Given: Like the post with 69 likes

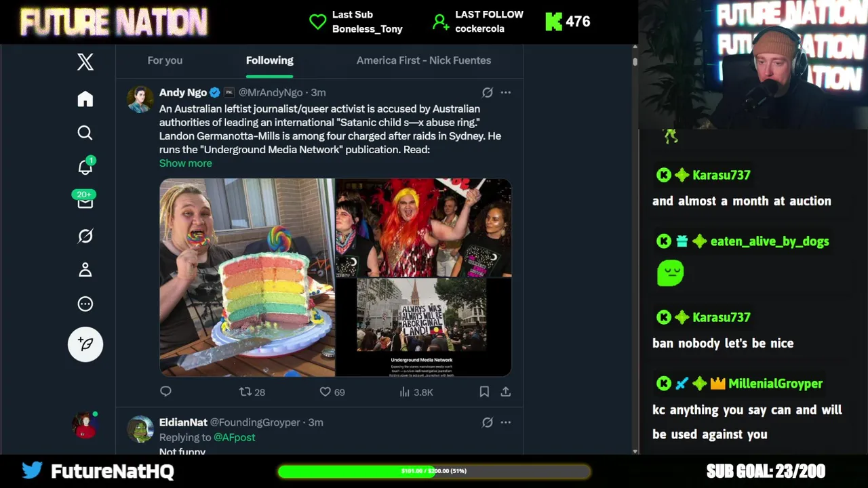Looking at the screenshot, I should coord(332,392).
